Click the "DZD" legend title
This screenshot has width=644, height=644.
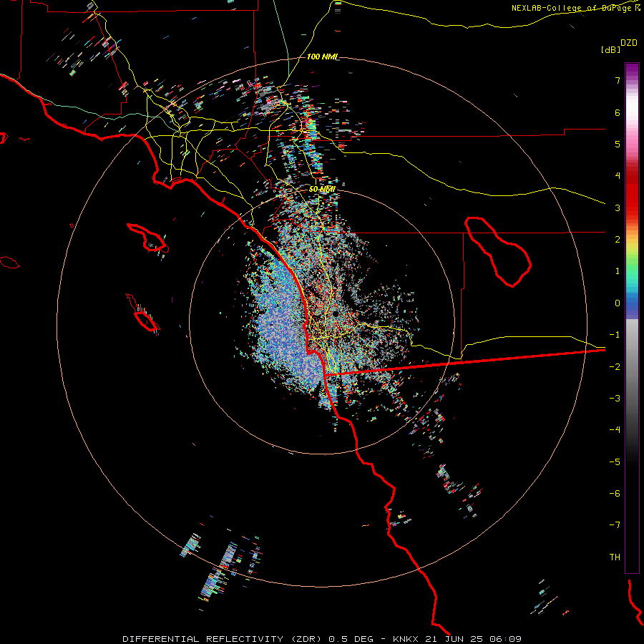[629, 43]
